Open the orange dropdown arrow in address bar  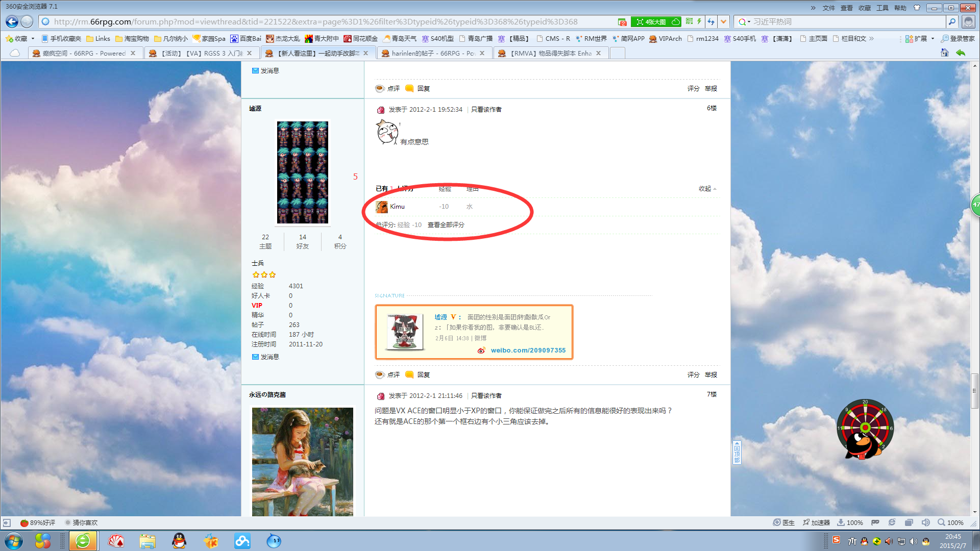click(723, 21)
